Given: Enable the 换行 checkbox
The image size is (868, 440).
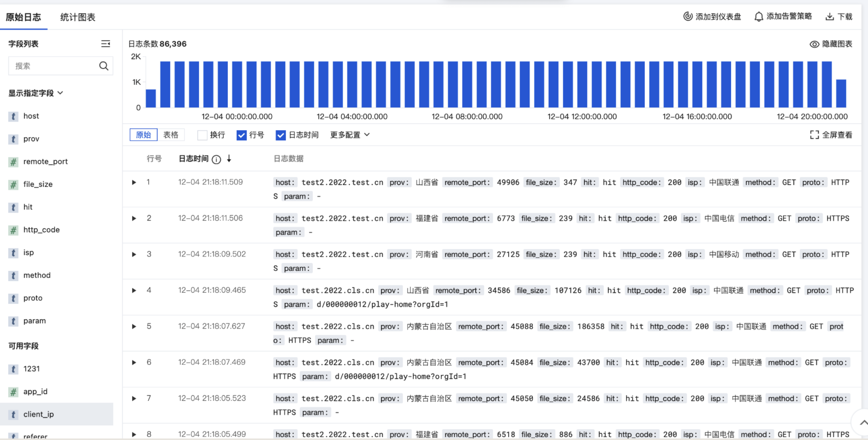Looking at the screenshot, I should pos(202,135).
